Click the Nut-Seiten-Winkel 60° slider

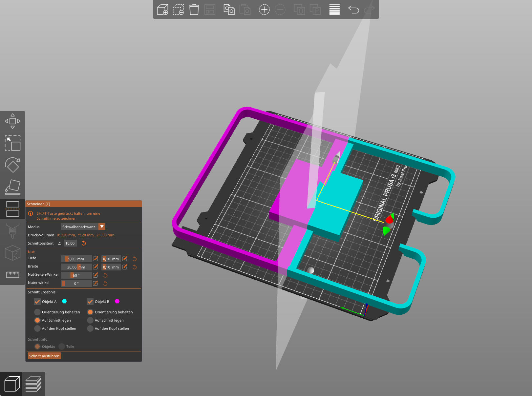click(76, 275)
